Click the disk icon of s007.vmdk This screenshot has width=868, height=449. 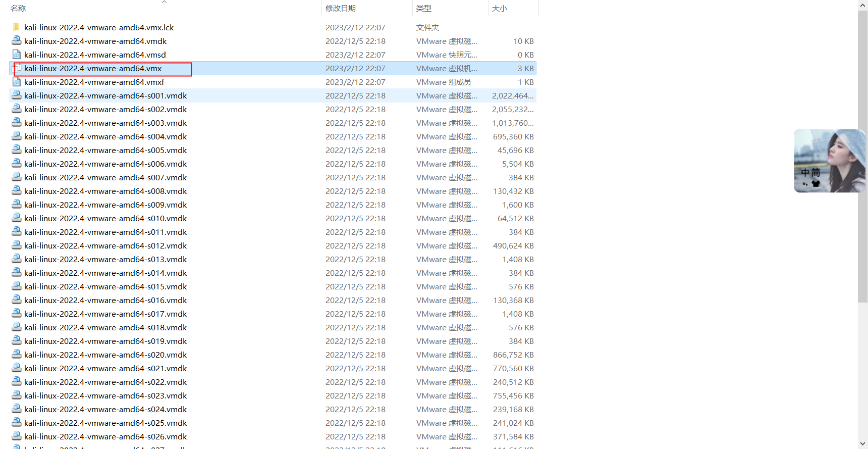16,177
